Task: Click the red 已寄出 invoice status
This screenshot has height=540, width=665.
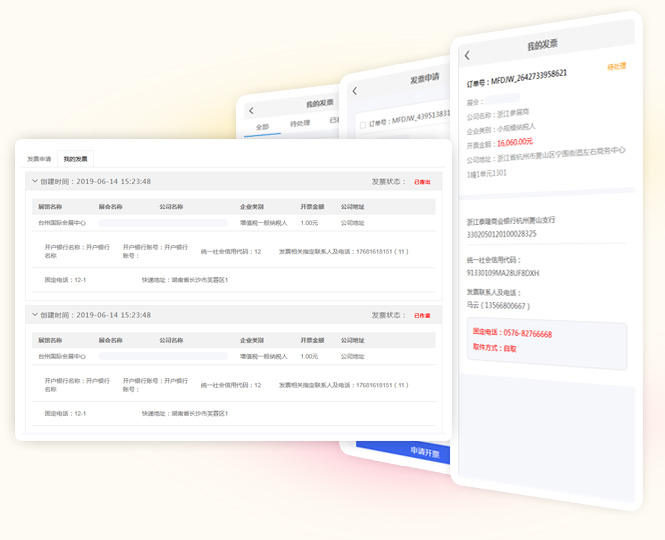Action: pyautogui.click(x=422, y=182)
